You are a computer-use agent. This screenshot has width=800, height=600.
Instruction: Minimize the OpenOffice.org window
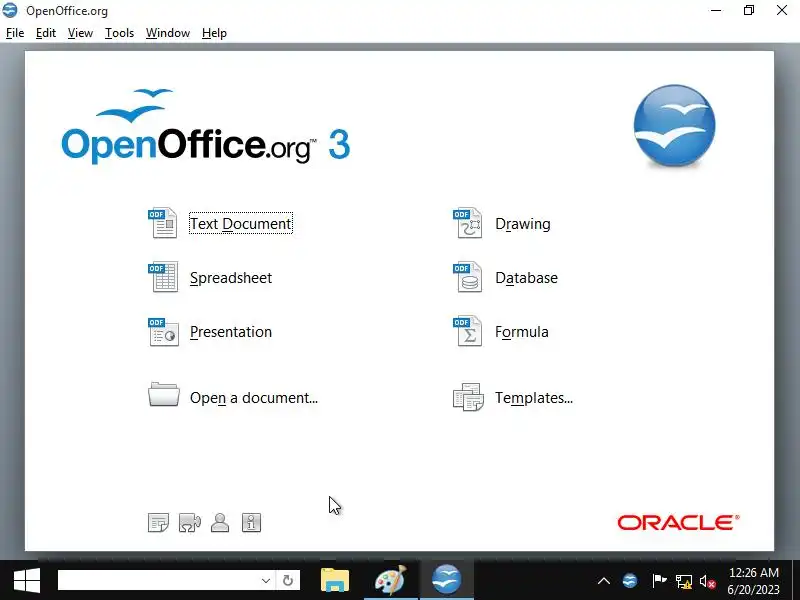(x=716, y=10)
